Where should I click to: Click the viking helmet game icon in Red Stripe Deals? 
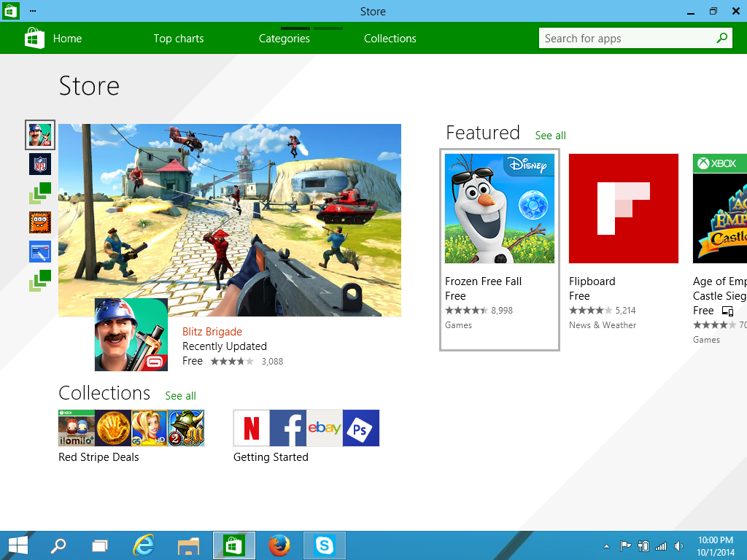[186, 427]
